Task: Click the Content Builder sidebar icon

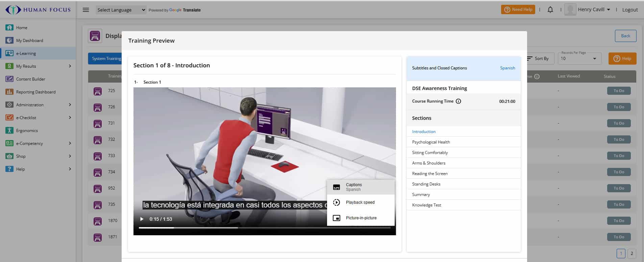Action: tap(9, 79)
